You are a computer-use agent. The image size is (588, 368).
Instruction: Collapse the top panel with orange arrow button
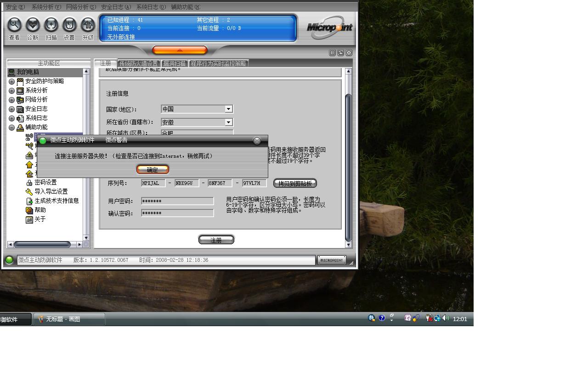point(180,50)
